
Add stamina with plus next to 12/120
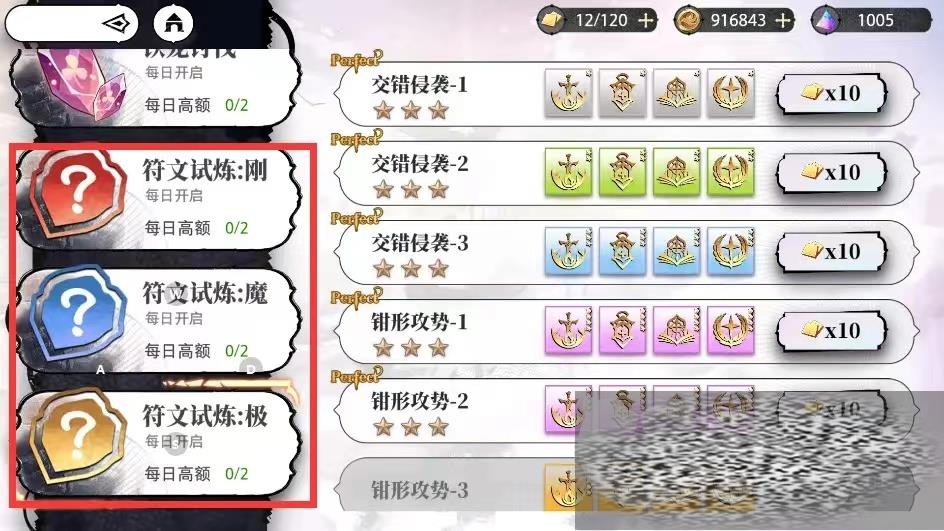pyautogui.click(x=645, y=20)
